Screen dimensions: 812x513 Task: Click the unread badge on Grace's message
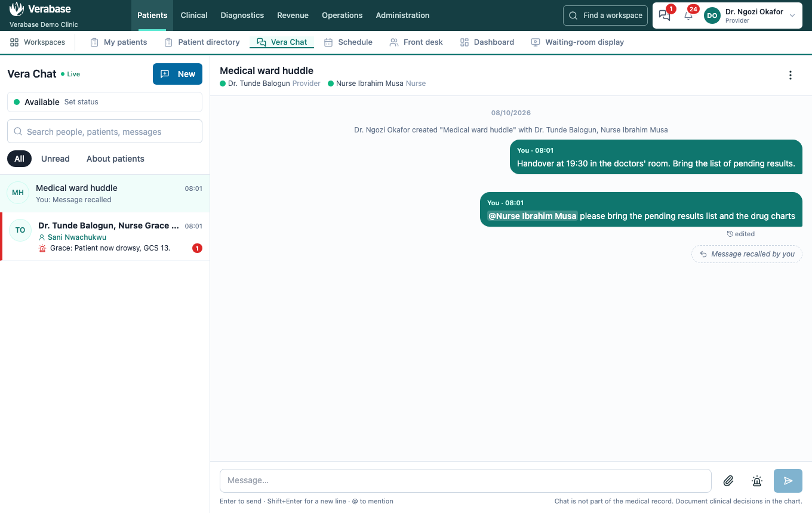pos(197,248)
